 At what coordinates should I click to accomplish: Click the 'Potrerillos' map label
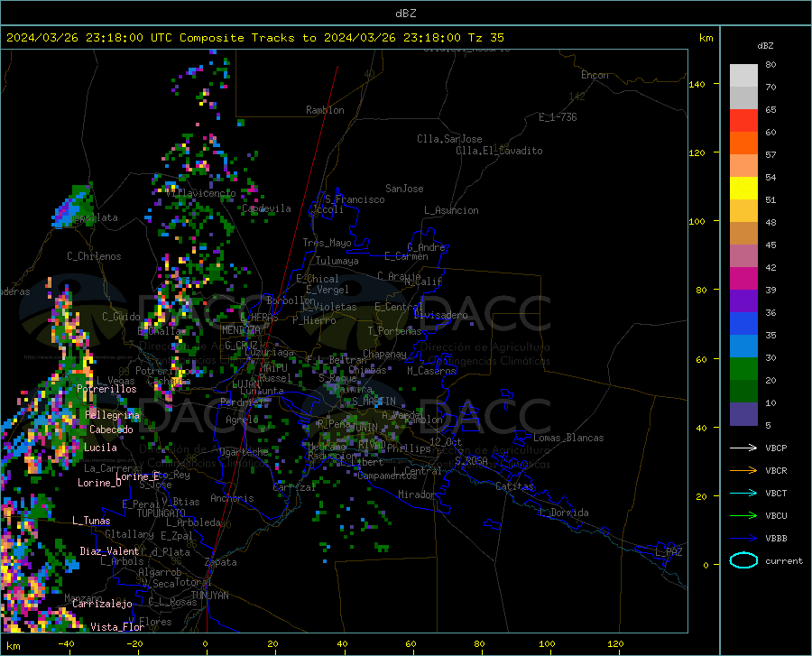coord(106,389)
